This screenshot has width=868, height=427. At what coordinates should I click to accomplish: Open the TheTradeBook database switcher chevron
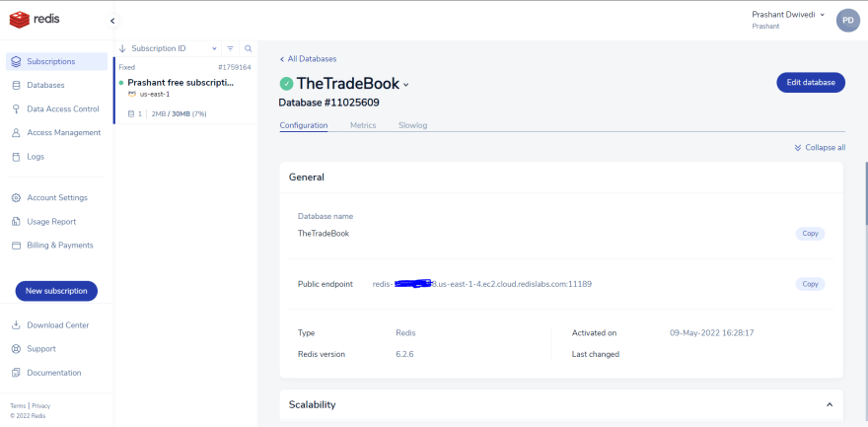click(x=405, y=85)
